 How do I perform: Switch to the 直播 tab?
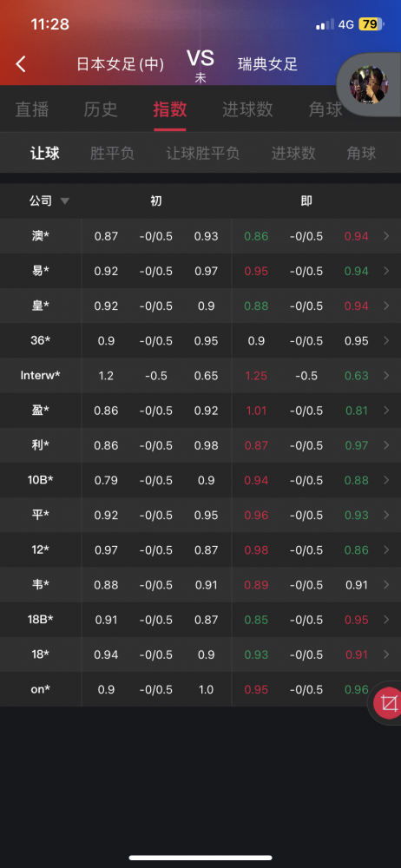click(x=32, y=109)
